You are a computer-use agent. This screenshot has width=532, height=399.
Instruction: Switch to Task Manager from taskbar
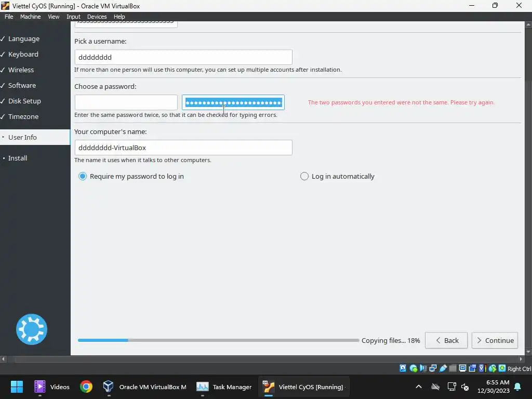(224, 387)
